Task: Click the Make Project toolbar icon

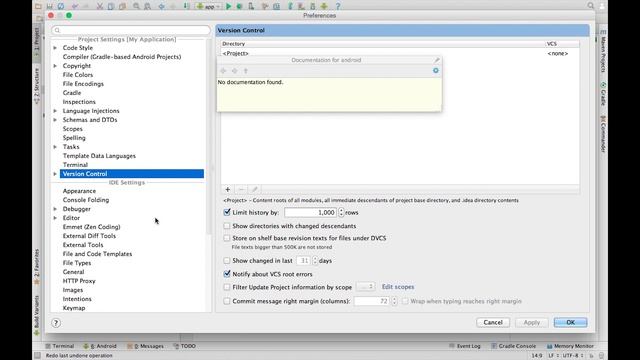Action: tap(187, 6)
